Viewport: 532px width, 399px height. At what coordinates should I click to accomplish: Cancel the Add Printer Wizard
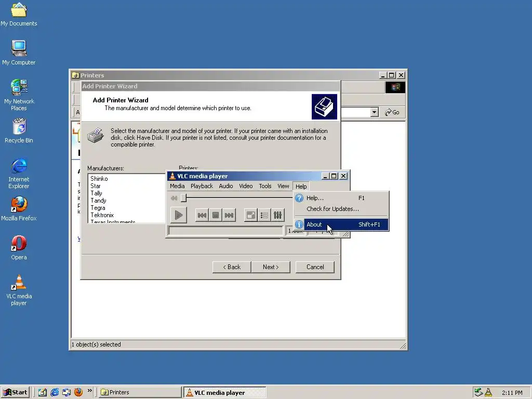point(315,267)
